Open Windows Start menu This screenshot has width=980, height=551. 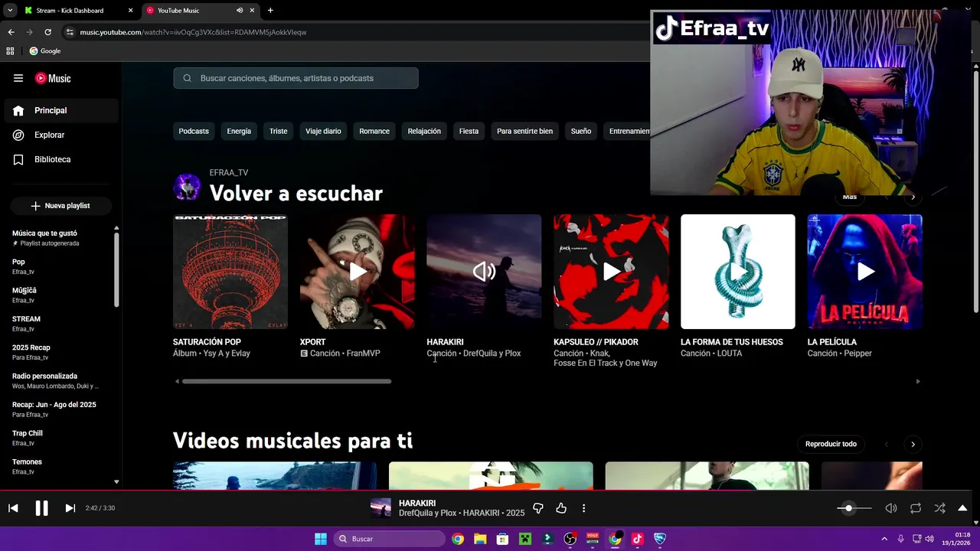tap(321, 539)
